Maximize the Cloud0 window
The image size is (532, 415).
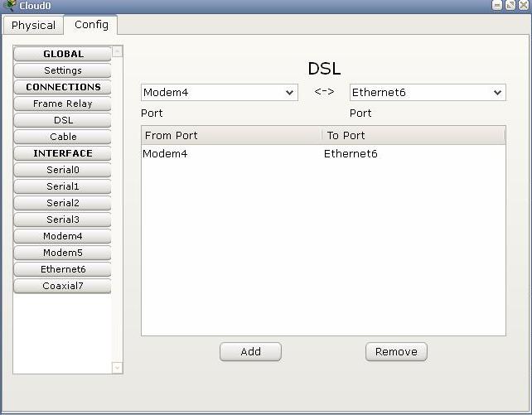pos(510,5)
